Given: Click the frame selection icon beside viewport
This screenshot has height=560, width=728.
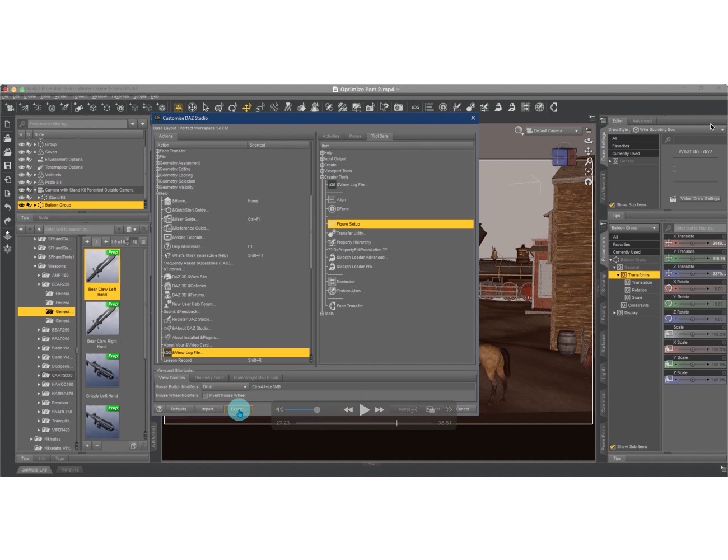Looking at the screenshot, I should point(588,172).
